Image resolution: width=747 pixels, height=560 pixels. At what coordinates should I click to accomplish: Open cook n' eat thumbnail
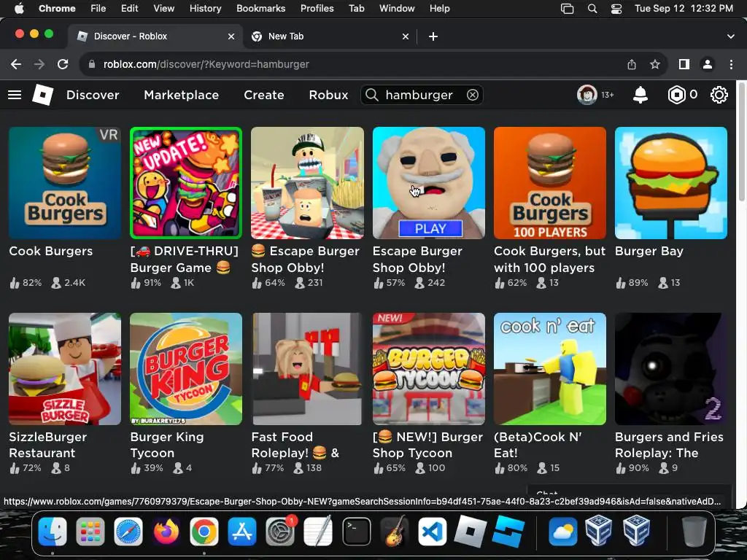(x=550, y=368)
